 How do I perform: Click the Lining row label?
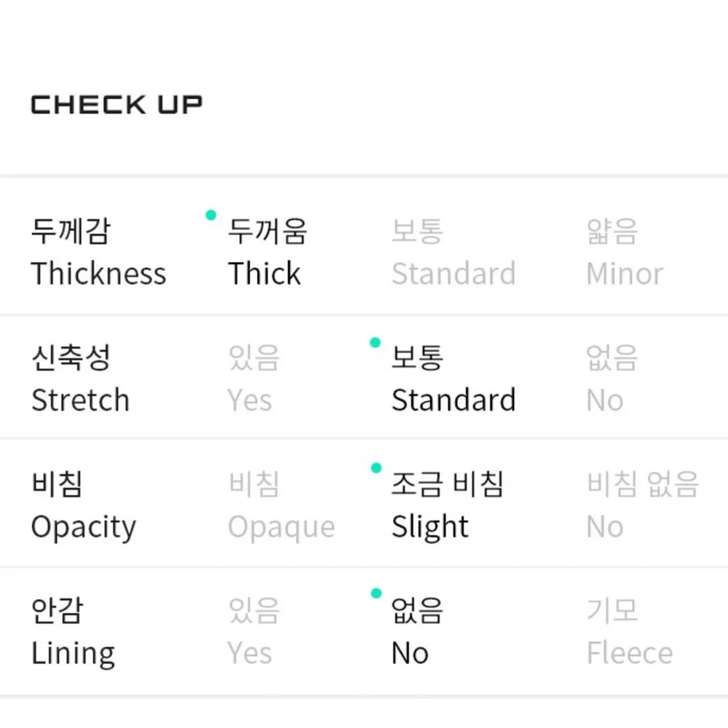click(x=73, y=631)
